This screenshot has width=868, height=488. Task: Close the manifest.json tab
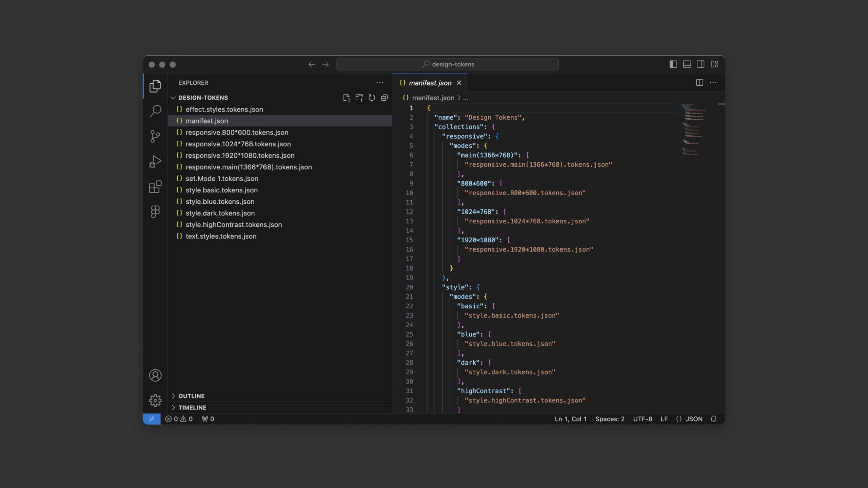(459, 83)
